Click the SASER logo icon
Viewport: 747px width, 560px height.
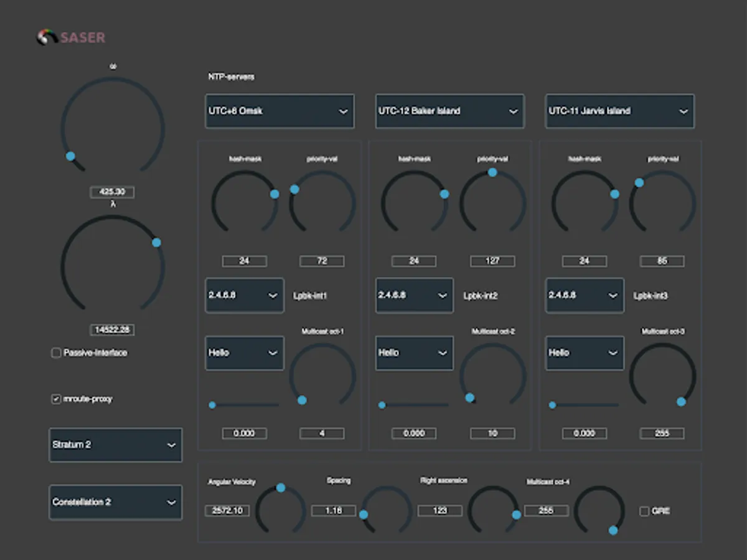coord(47,37)
